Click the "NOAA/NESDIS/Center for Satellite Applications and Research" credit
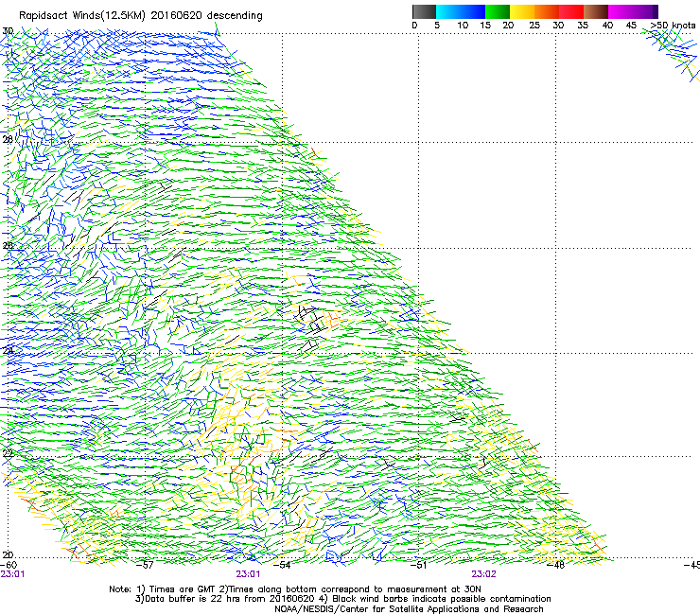 [x=409, y=609]
